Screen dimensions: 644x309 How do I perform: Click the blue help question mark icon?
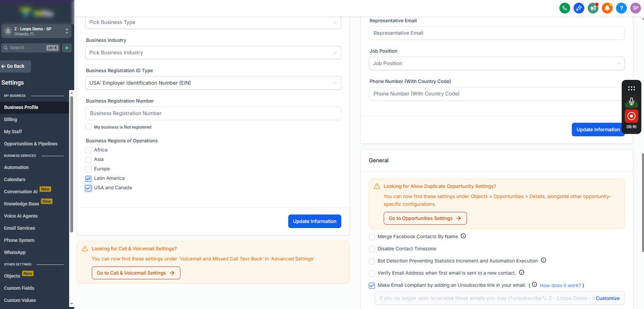[x=621, y=8]
